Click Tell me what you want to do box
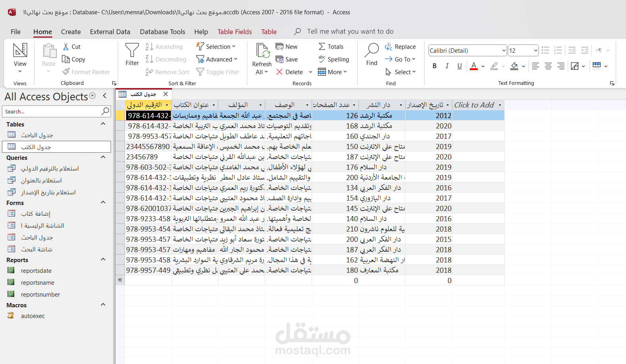This screenshot has width=626, height=364. point(350,31)
